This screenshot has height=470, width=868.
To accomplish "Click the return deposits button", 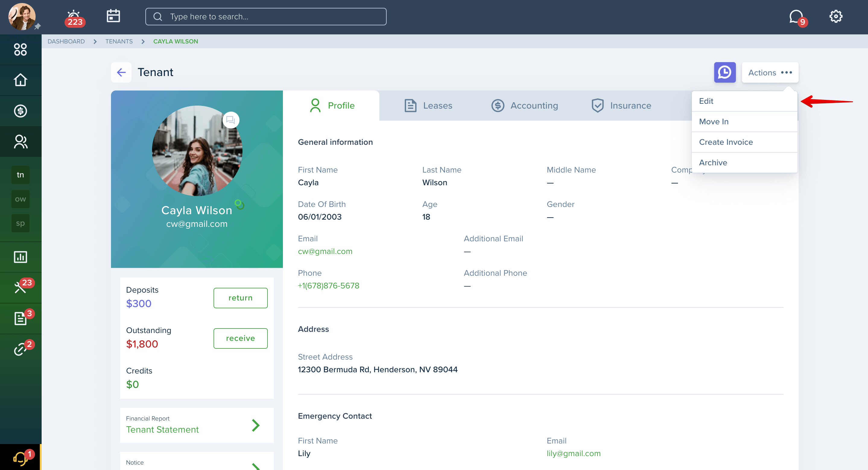I will [x=240, y=298].
